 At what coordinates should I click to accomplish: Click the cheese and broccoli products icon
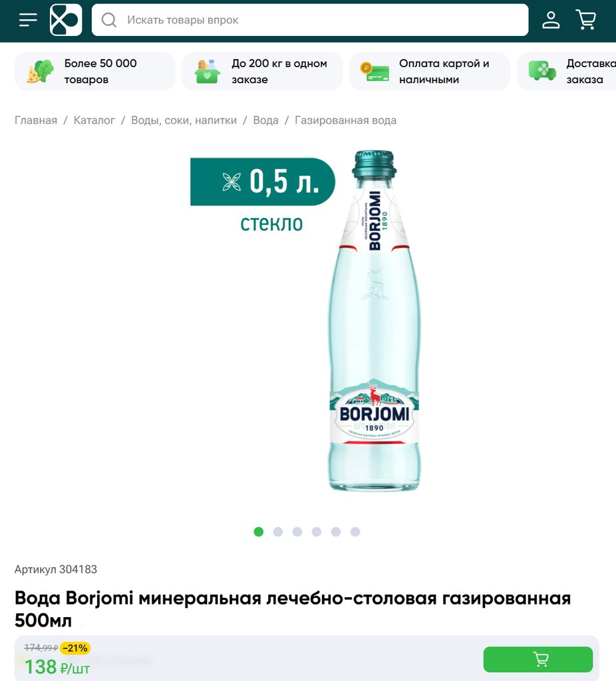pos(40,71)
